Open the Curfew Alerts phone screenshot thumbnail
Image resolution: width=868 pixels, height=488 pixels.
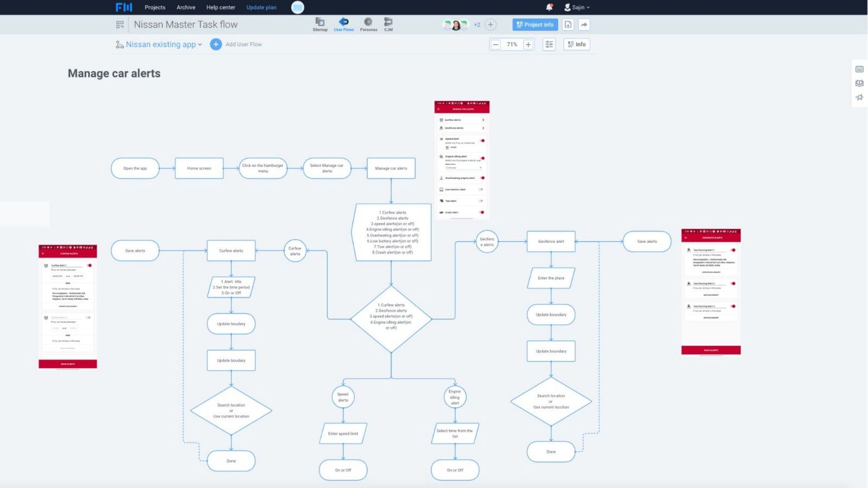68,306
